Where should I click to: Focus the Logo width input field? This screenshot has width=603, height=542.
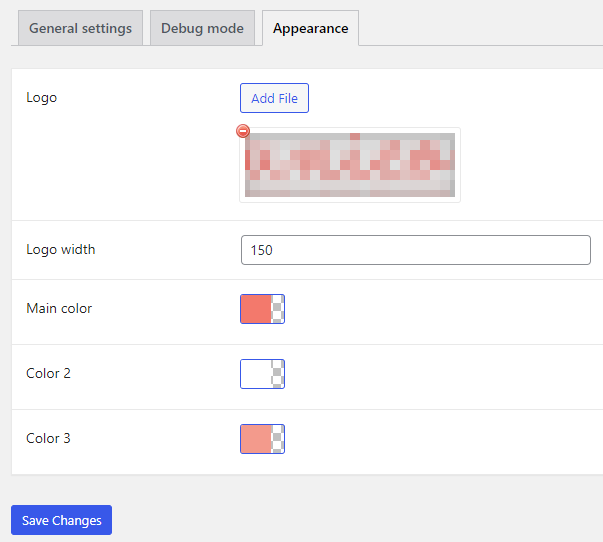(x=415, y=250)
